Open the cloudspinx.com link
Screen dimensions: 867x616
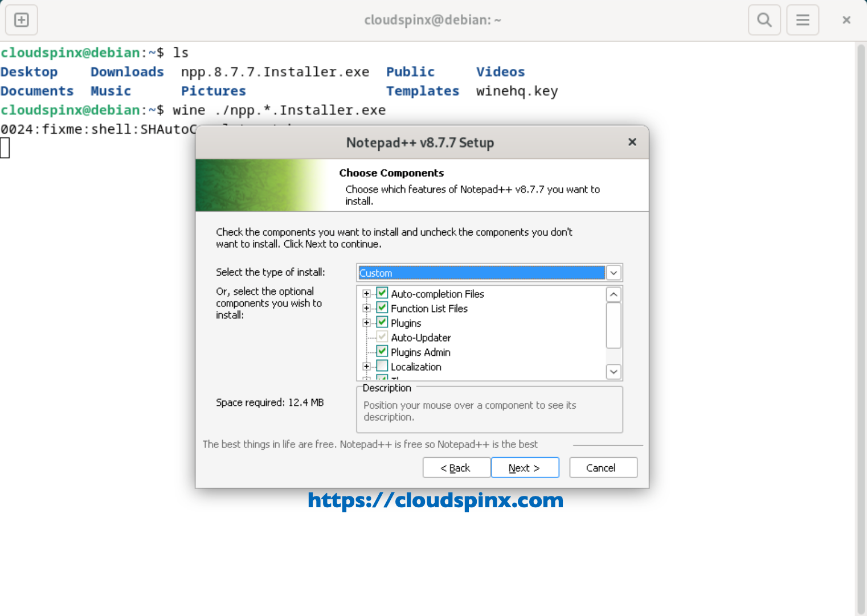pyautogui.click(x=434, y=500)
